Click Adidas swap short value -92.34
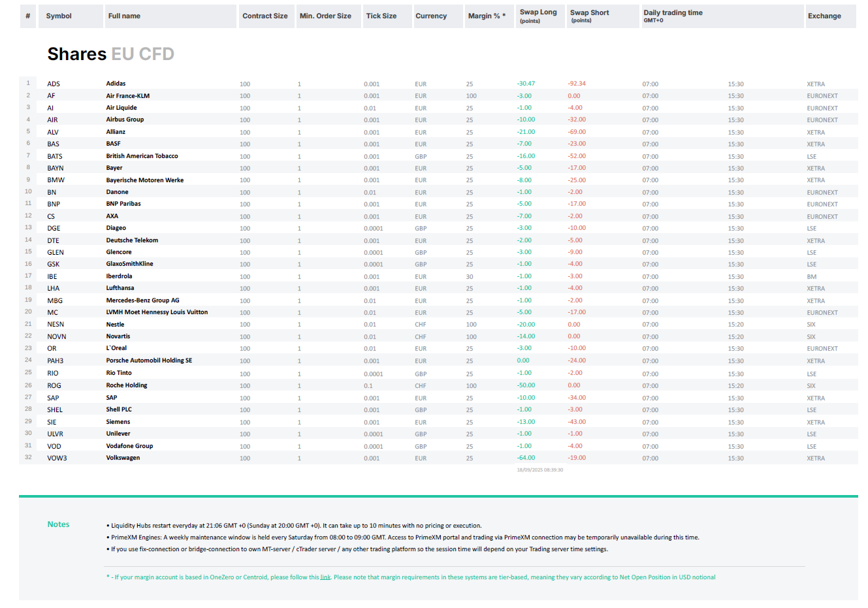Image resolution: width=868 pixels, height=608 pixels. pos(577,84)
